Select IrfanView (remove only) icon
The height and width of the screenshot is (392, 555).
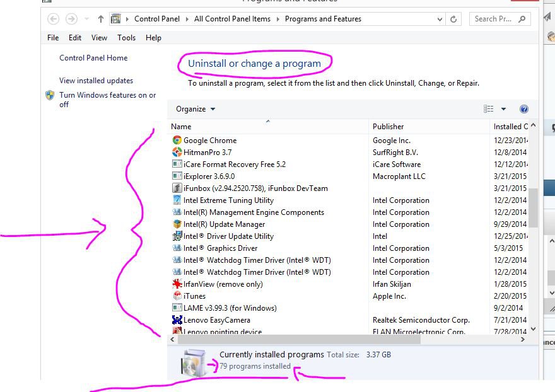(177, 284)
